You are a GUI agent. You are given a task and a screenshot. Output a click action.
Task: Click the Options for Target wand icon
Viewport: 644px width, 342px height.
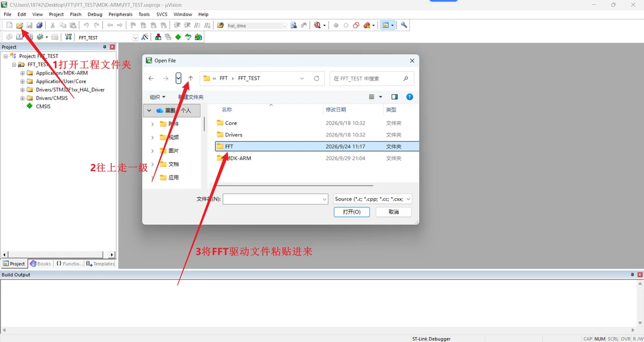(145, 37)
